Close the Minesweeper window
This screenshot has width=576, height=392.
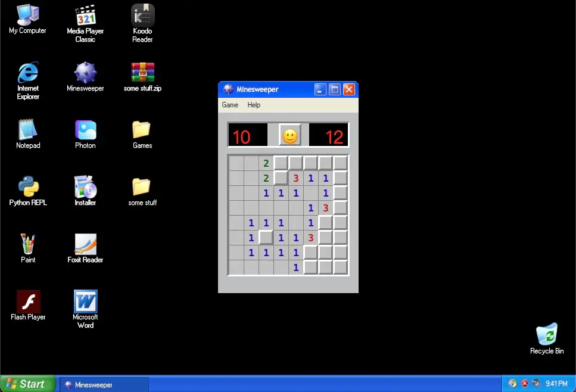click(x=348, y=89)
